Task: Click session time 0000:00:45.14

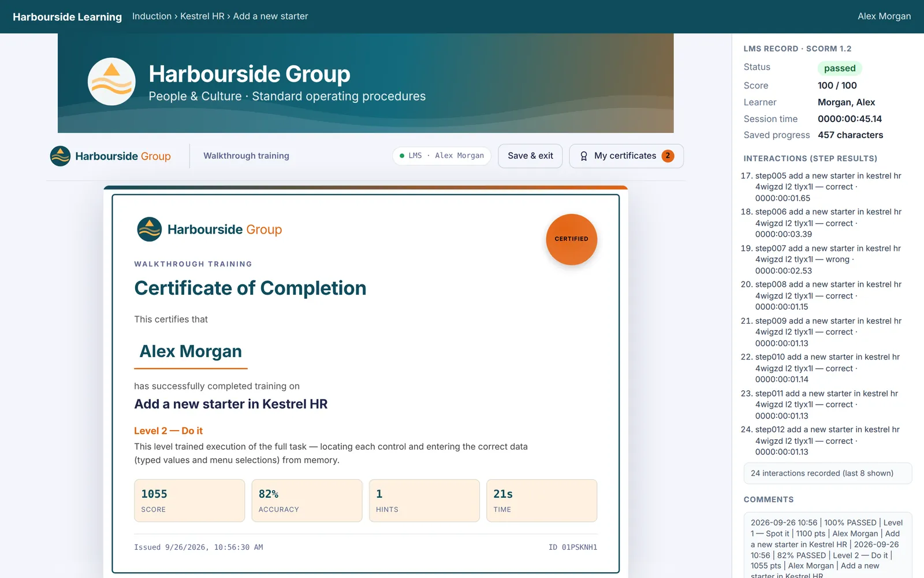Action: (850, 119)
